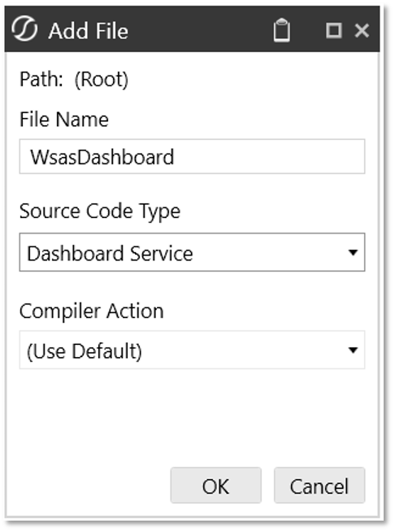395x532 pixels.
Task: Confirm with the OK button
Action: click(215, 485)
